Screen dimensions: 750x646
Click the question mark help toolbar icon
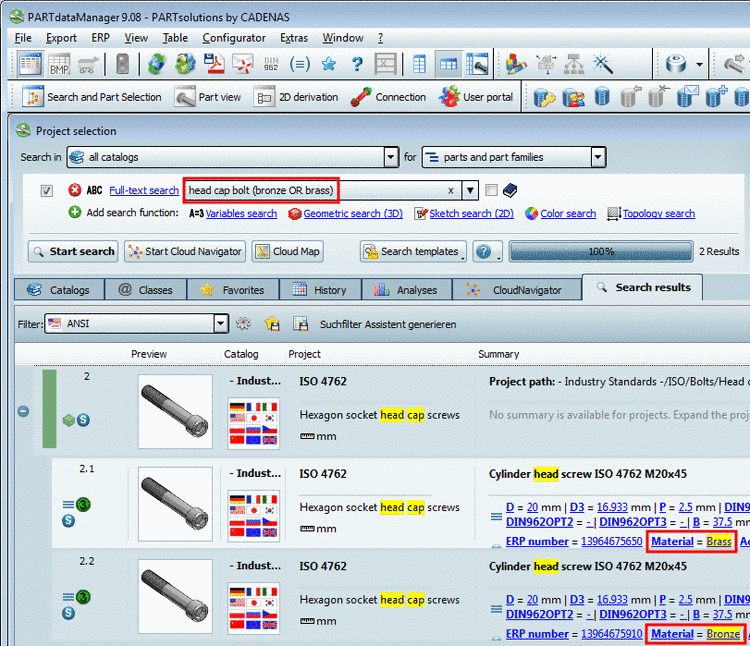(x=357, y=64)
